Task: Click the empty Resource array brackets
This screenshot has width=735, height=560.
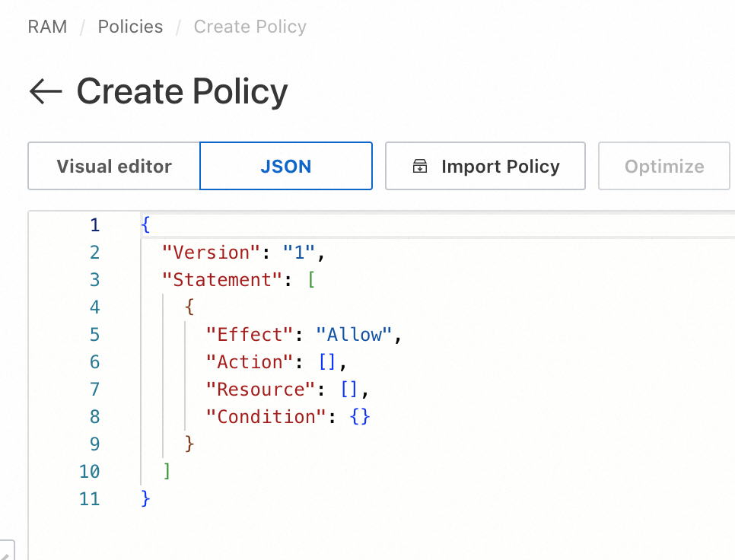Action: pos(349,390)
